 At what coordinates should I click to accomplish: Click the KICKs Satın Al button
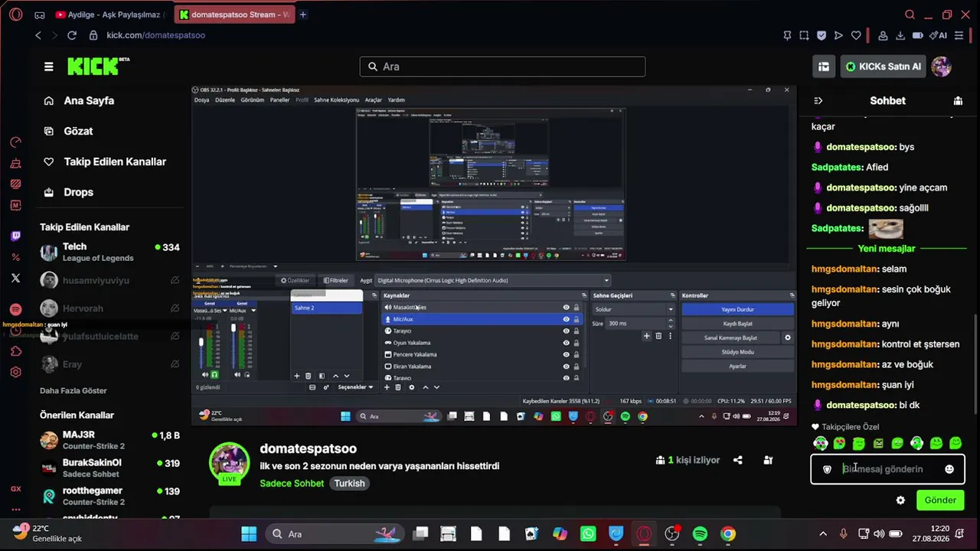[x=883, y=67]
